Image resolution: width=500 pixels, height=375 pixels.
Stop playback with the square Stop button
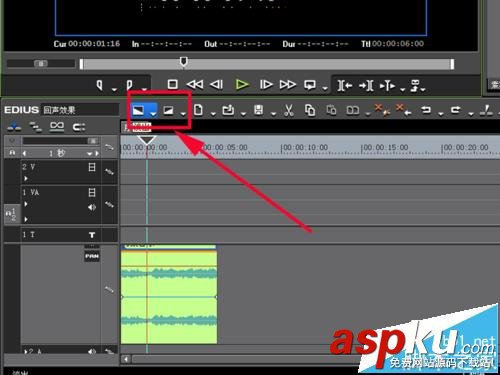pyautogui.click(x=172, y=84)
